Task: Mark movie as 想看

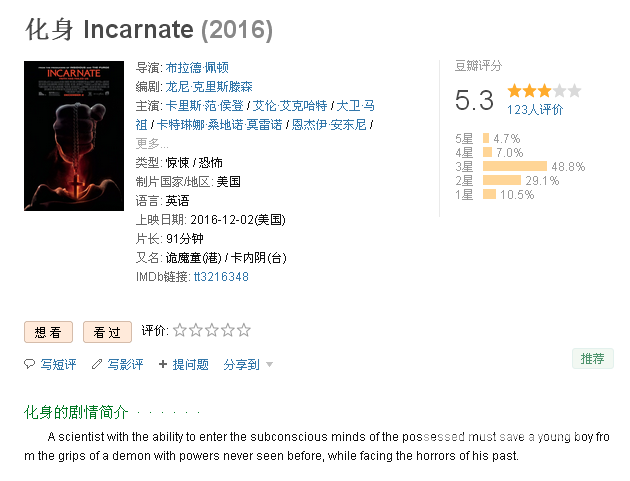Action: 48,332
